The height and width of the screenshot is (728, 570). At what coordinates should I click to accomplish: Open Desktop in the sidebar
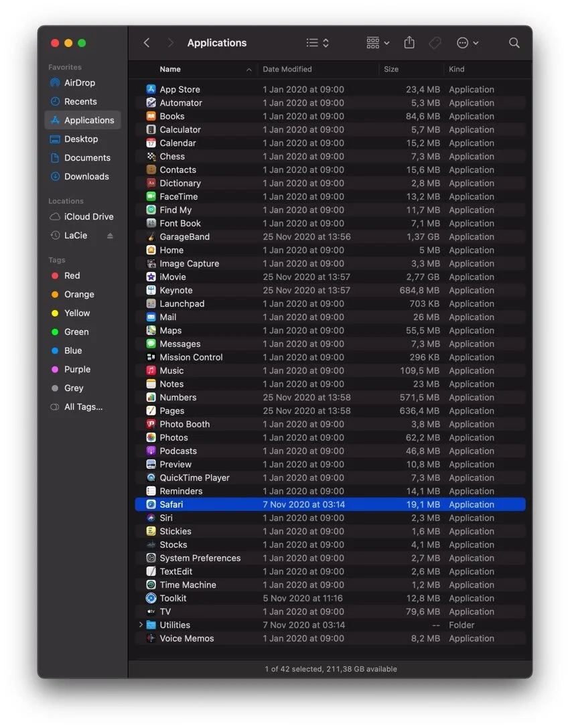[x=82, y=139]
